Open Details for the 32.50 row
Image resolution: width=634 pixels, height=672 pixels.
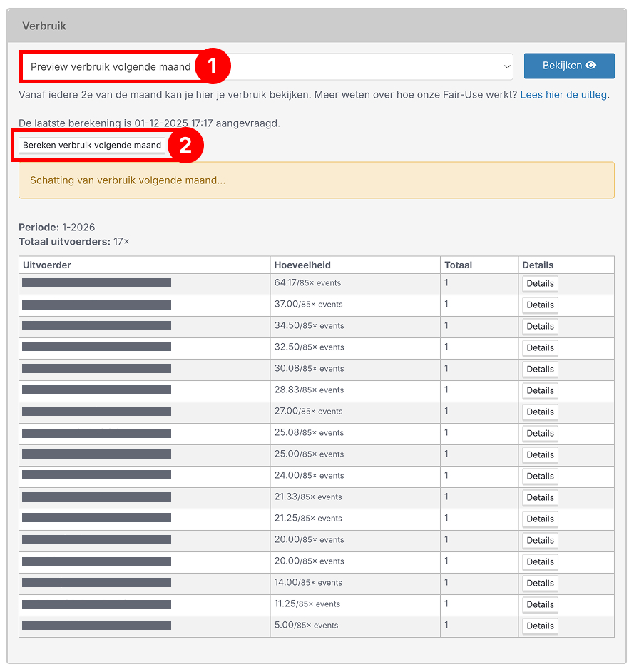(540, 348)
